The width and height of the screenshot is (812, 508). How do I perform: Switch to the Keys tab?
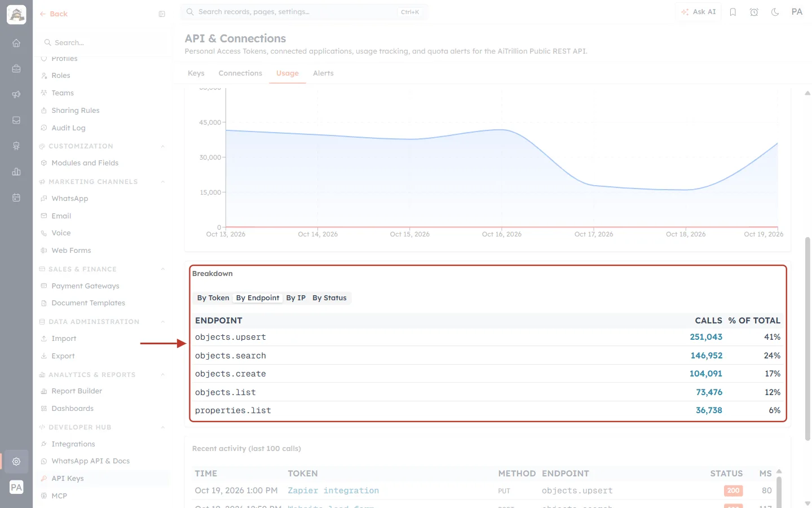pos(196,73)
